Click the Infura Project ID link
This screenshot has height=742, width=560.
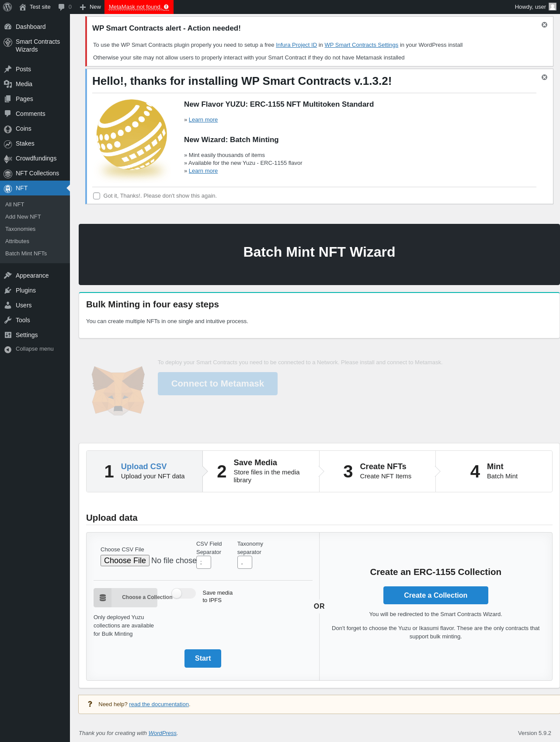[296, 45]
